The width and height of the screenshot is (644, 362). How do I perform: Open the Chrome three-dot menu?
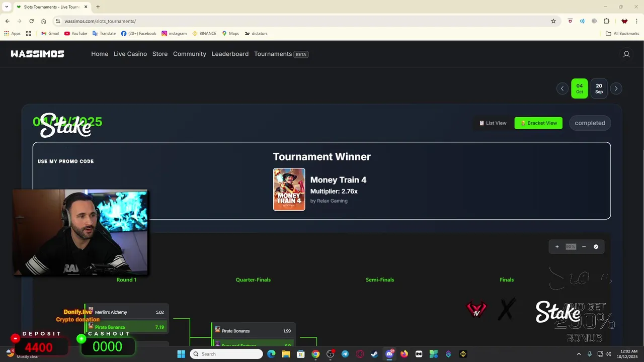click(x=636, y=21)
